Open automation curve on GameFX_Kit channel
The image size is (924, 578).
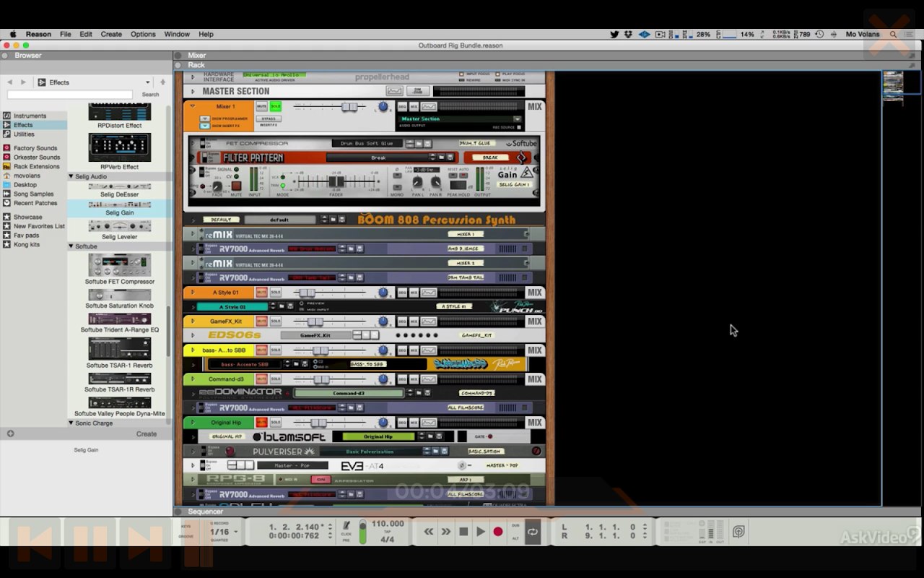[429, 322]
